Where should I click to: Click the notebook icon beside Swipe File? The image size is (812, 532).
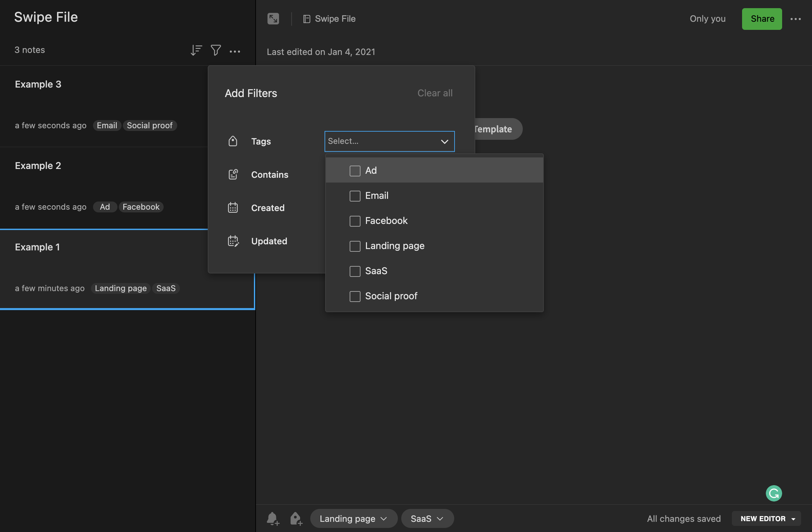[307, 19]
